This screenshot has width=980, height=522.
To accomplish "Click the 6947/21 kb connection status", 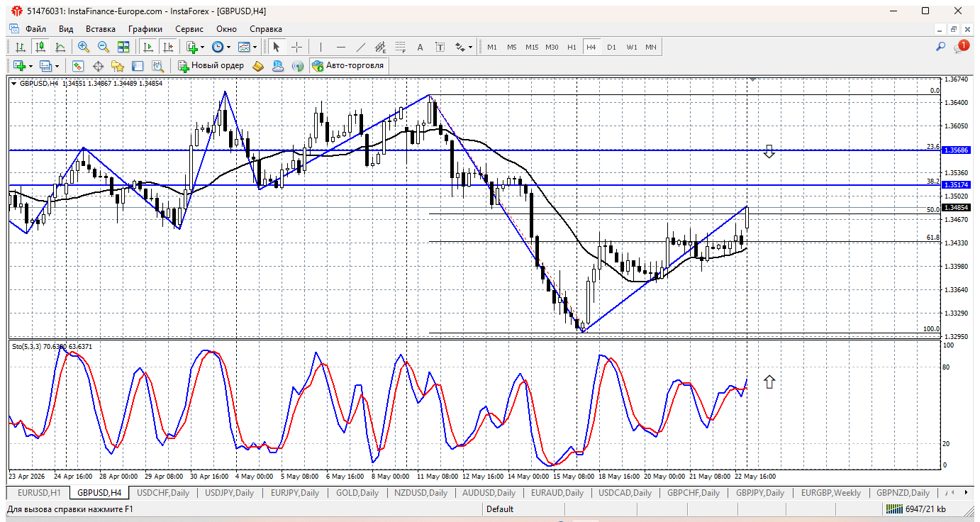I will (914, 509).
